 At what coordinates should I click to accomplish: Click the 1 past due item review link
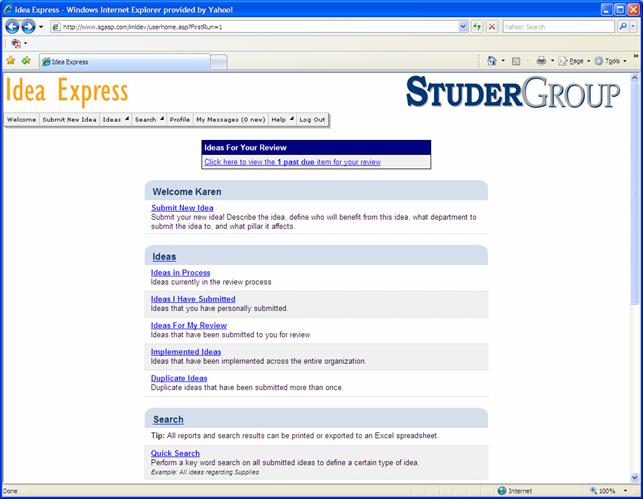coord(292,162)
